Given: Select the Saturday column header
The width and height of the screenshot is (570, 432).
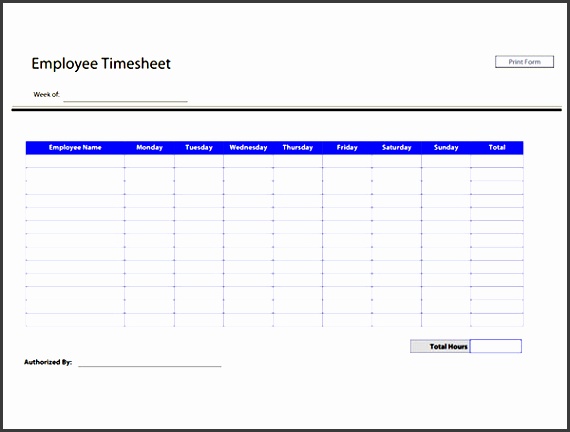Looking at the screenshot, I should (397, 148).
